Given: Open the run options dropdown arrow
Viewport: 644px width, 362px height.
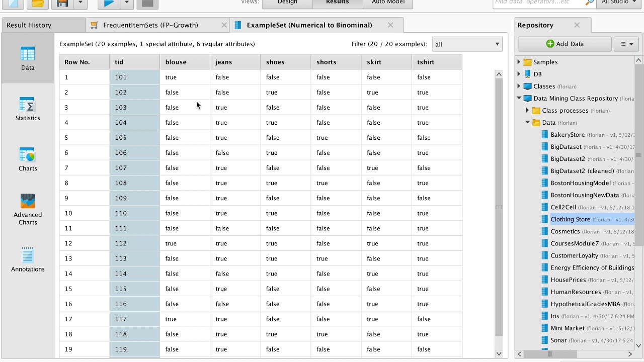Looking at the screenshot, I should 127,3.
